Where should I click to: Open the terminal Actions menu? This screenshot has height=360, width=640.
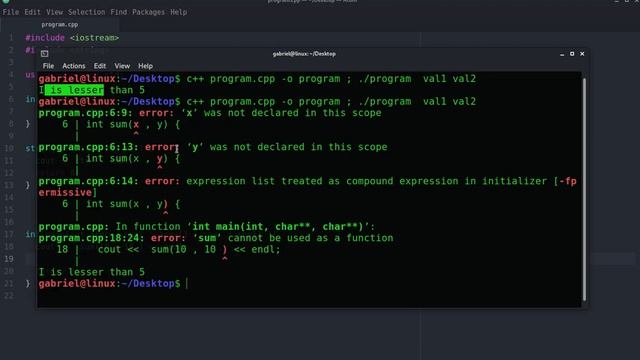[73, 66]
